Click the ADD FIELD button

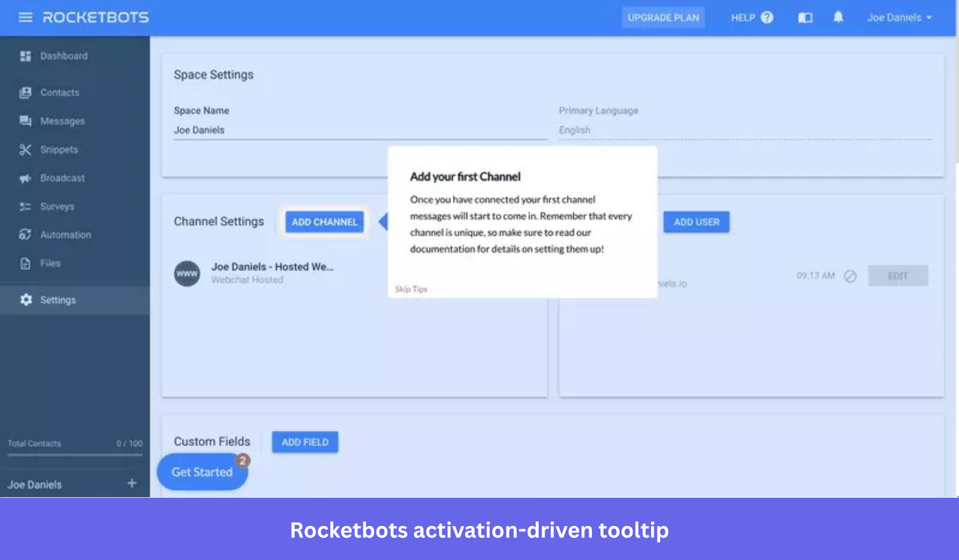click(305, 442)
